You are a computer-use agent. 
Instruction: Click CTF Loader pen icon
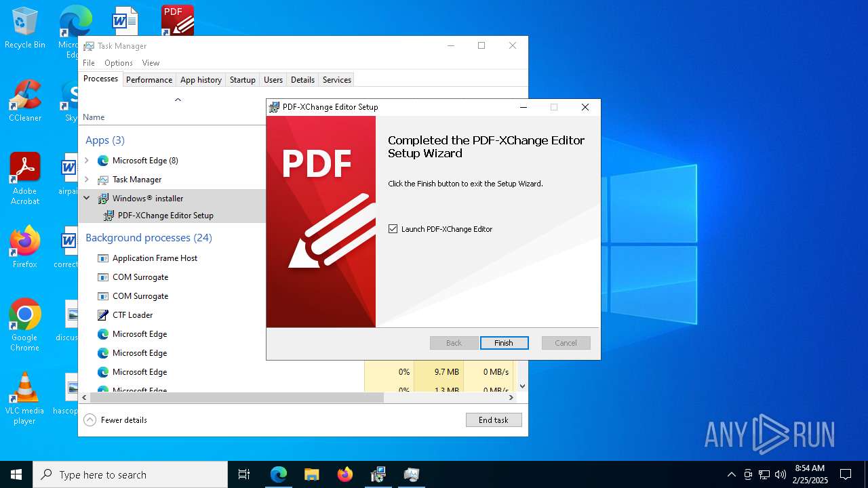(103, 315)
